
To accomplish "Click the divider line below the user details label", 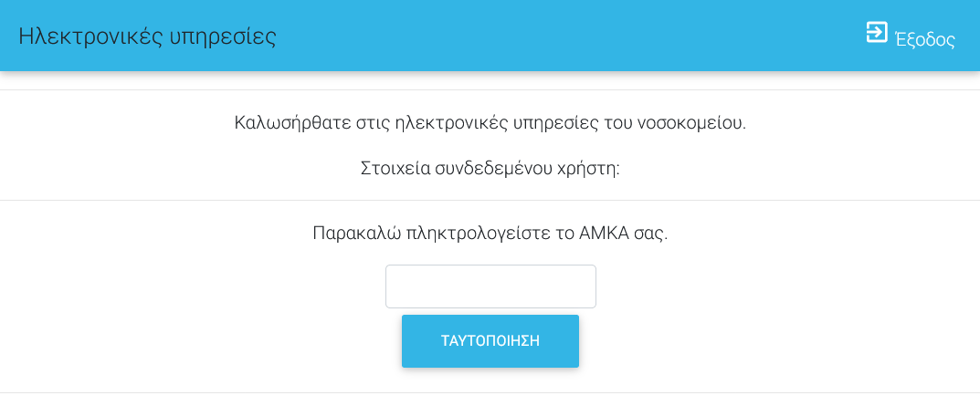I will click(x=490, y=200).
